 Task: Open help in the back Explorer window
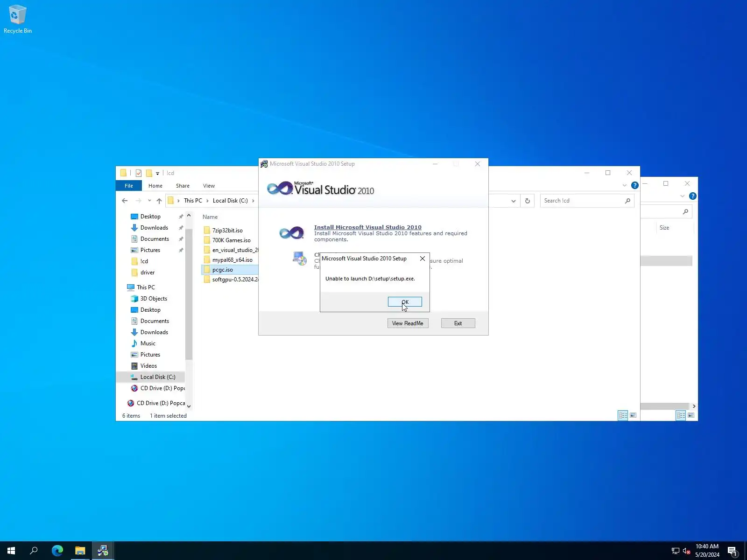point(693,196)
